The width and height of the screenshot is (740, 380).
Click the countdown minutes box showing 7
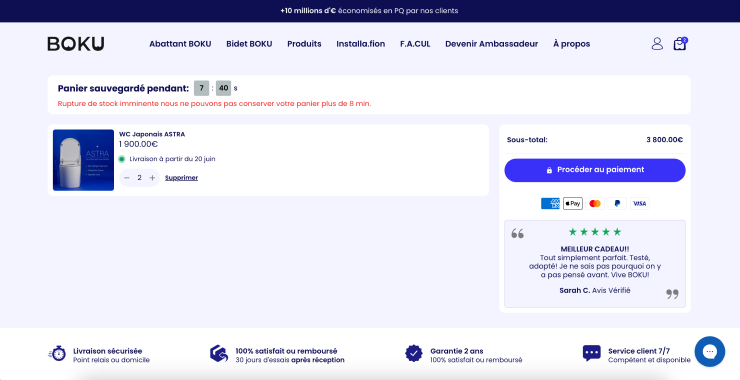pos(202,88)
